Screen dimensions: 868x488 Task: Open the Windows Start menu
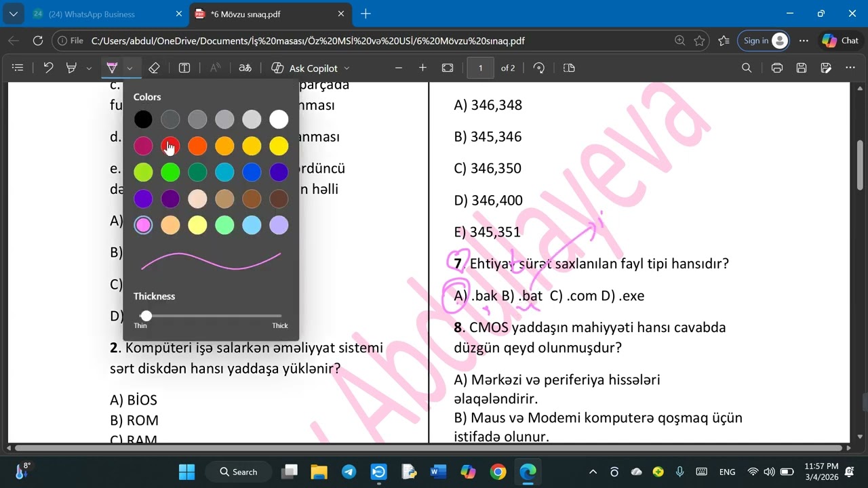pyautogui.click(x=186, y=472)
